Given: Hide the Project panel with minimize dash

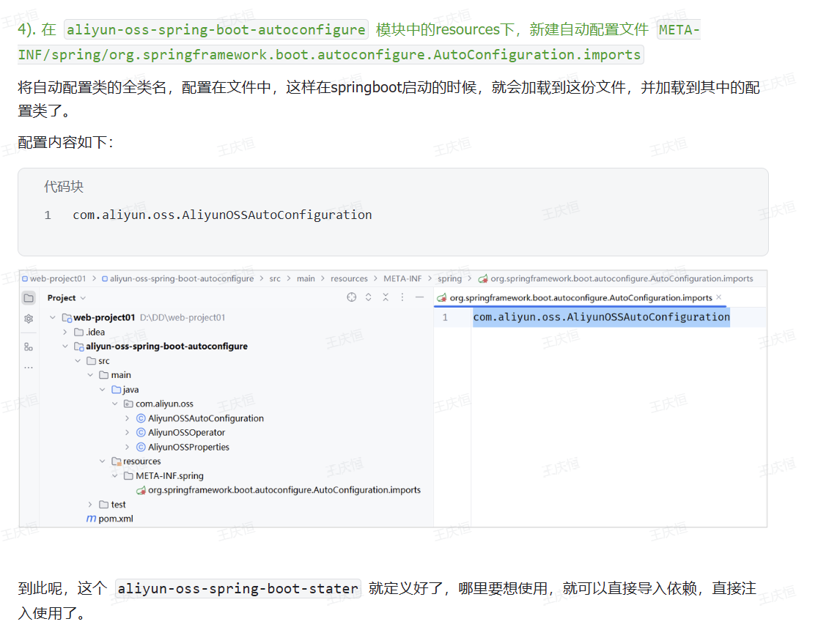Looking at the screenshot, I should [x=419, y=297].
